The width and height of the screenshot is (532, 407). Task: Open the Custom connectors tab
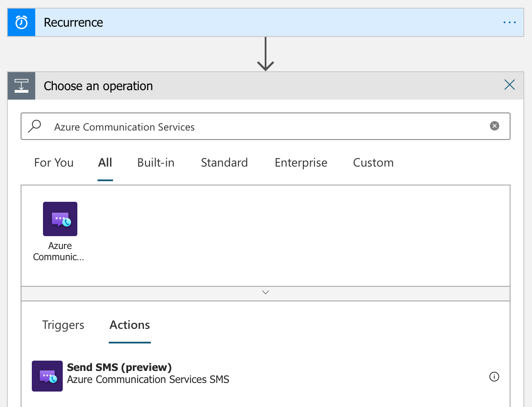373,163
